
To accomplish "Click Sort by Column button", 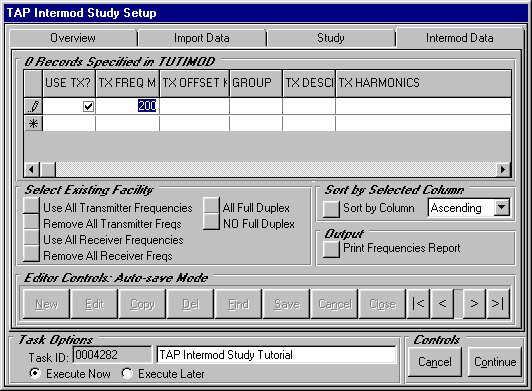I will 331,209.
